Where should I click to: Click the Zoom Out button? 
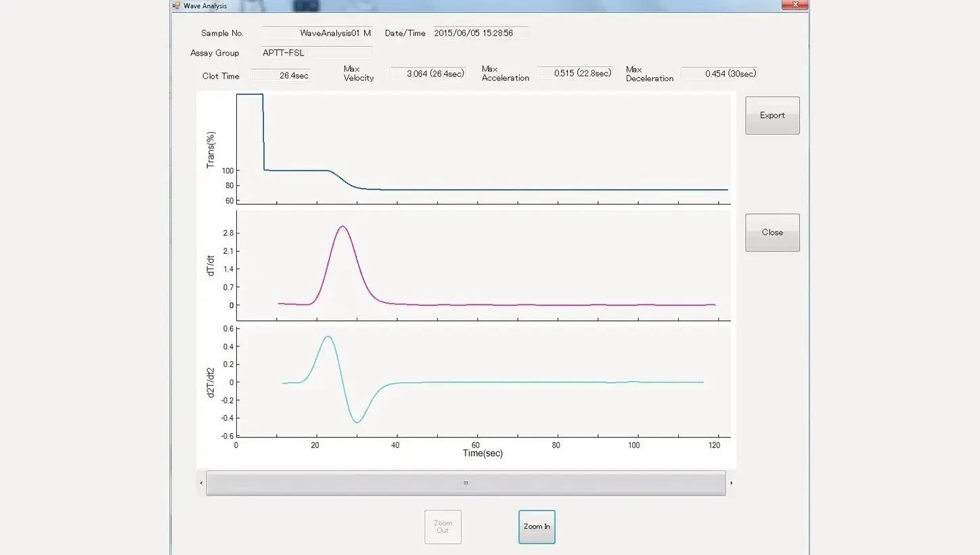443,527
